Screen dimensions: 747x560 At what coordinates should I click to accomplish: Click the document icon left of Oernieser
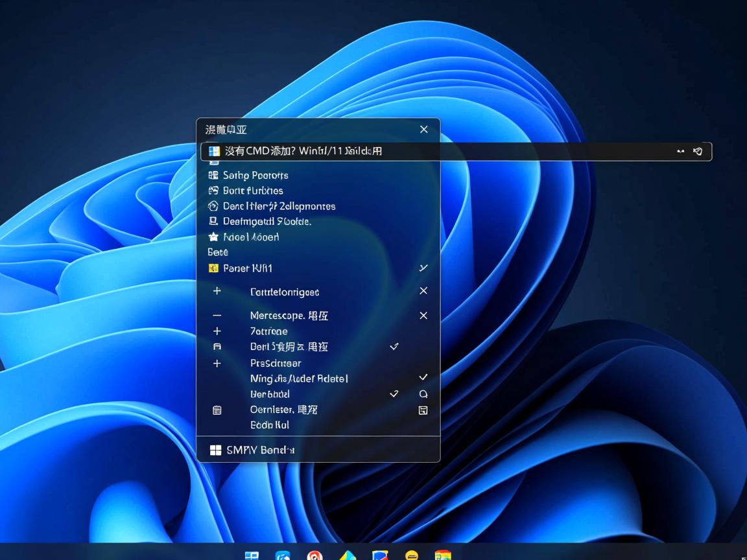tap(217, 410)
